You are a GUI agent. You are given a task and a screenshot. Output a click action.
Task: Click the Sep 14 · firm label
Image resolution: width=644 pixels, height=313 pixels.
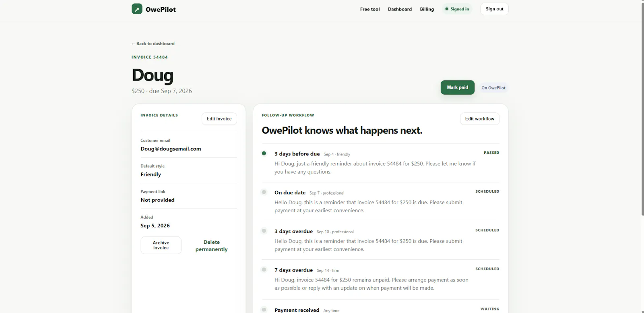tap(328, 270)
